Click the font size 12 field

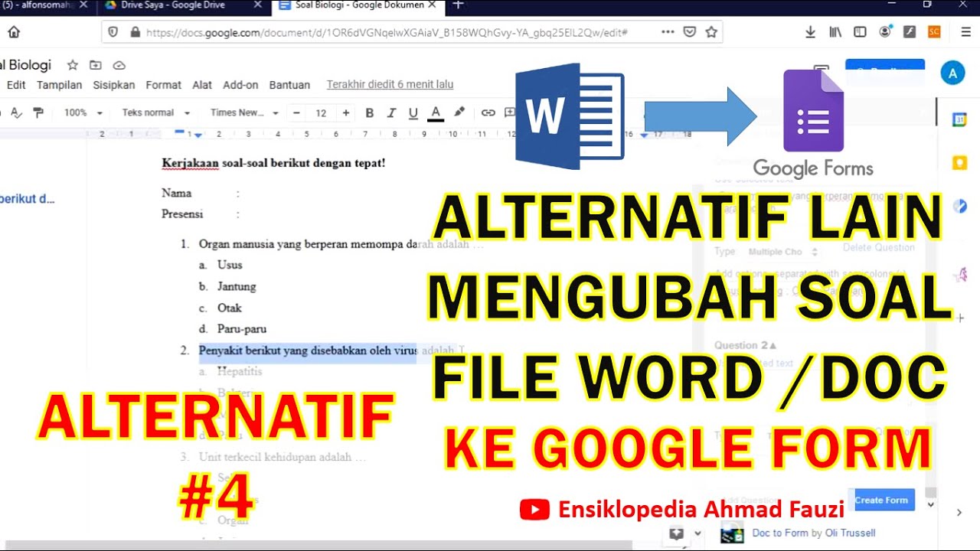coord(322,112)
